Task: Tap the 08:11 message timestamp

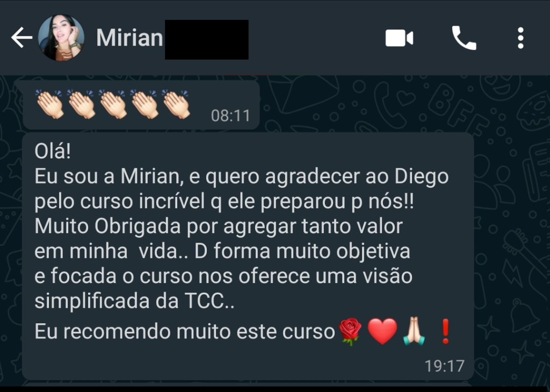Action: (230, 115)
